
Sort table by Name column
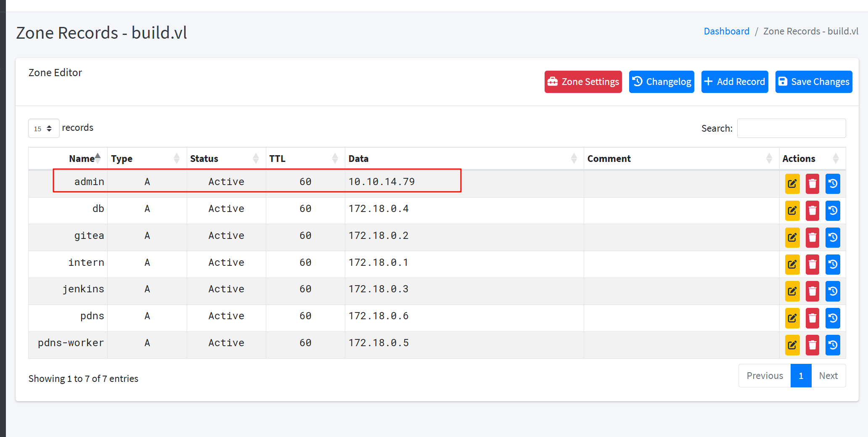[82, 159]
